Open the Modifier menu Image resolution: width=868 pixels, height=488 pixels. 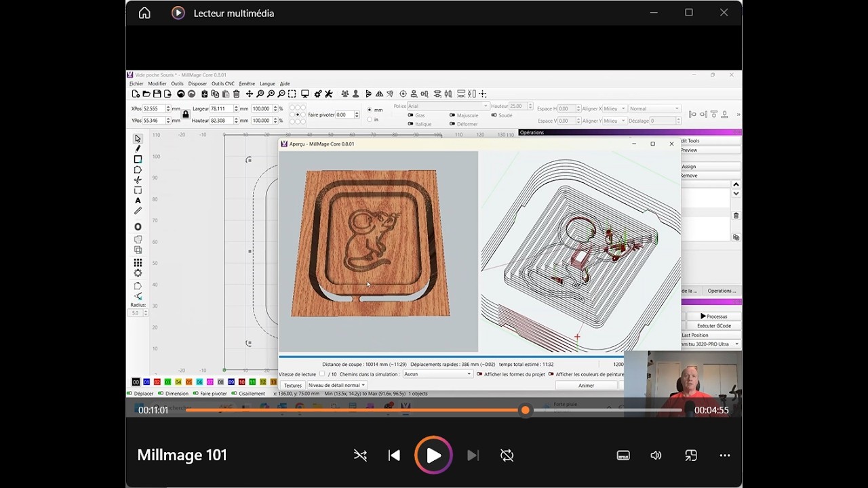pos(157,83)
